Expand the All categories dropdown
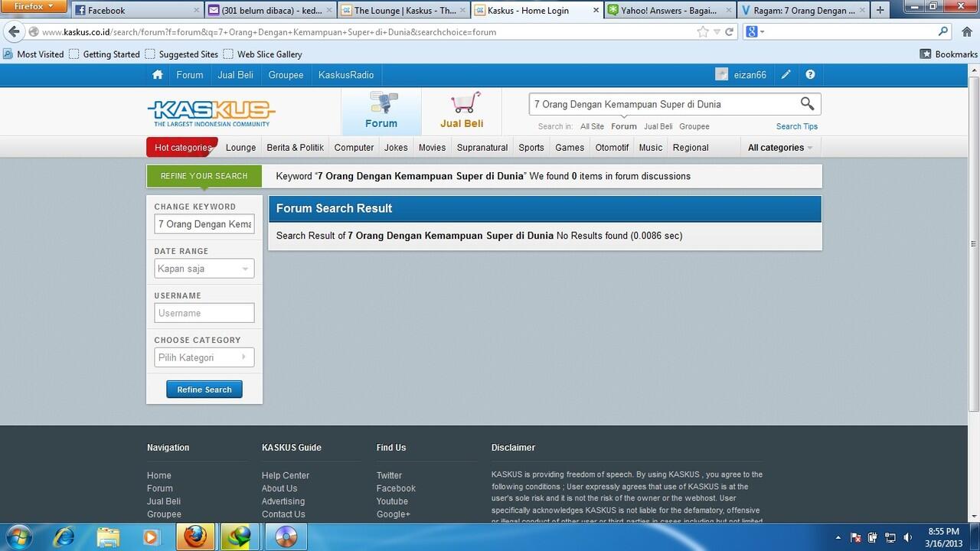The width and height of the screenshot is (980, 551). point(779,148)
